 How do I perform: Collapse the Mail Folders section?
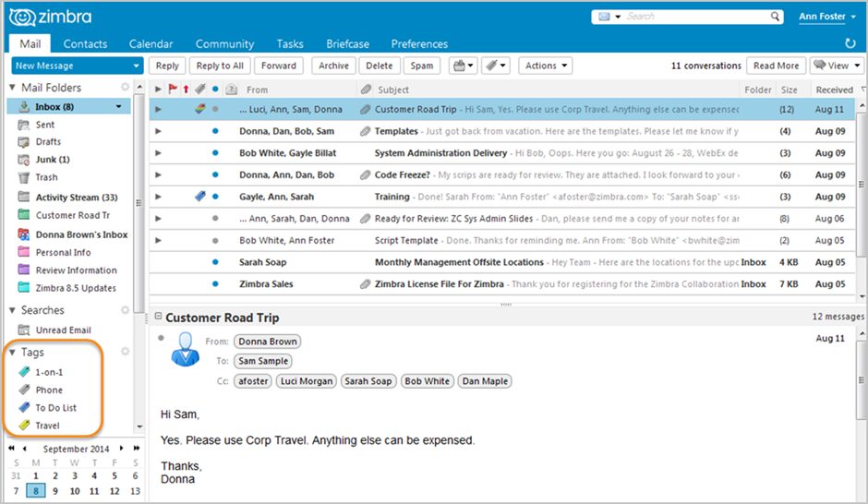pyautogui.click(x=12, y=88)
